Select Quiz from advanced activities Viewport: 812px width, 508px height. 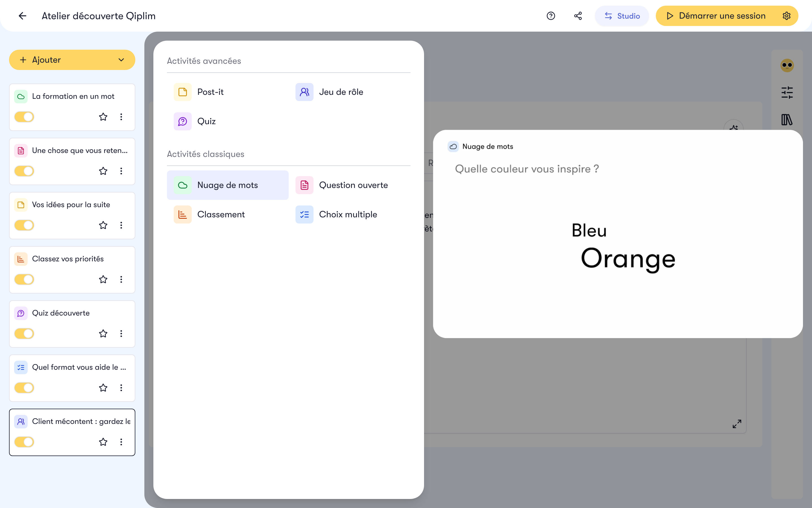point(228,121)
